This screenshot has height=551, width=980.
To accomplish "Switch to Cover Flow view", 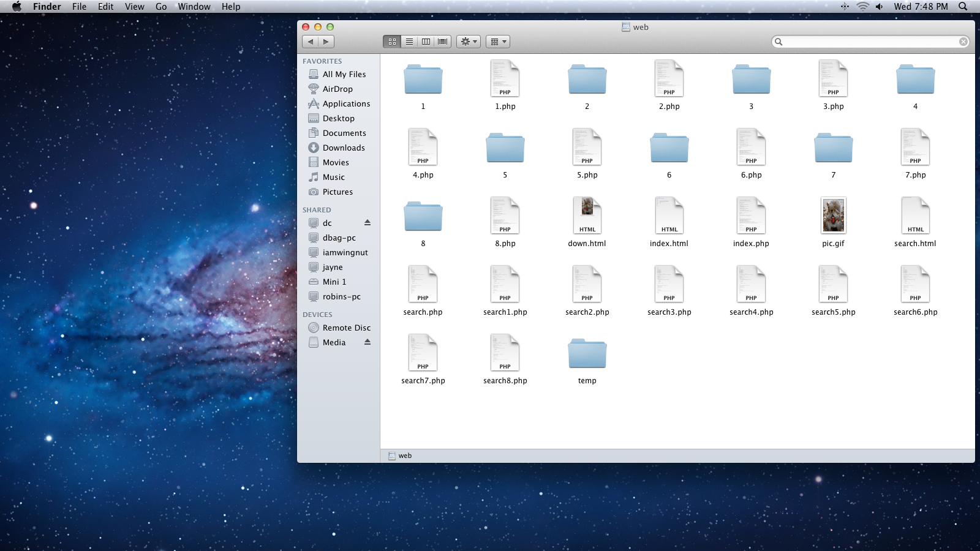I will [443, 42].
